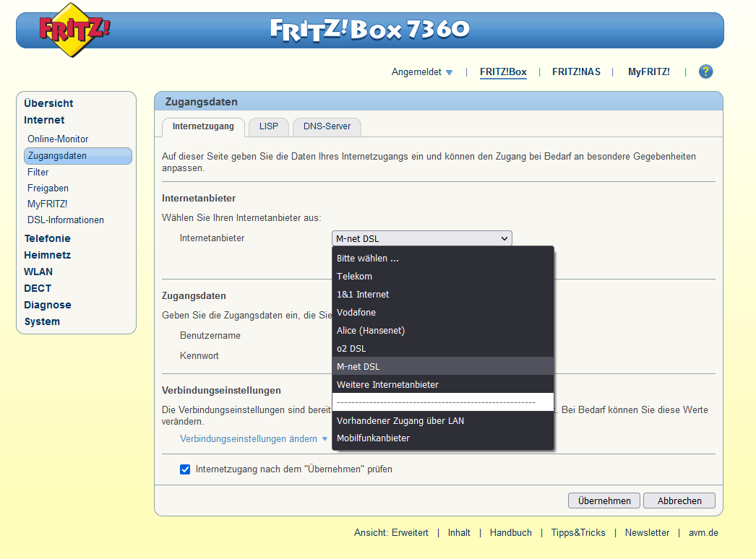Click the Benutzername field label
The image size is (756, 559).
click(x=210, y=335)
